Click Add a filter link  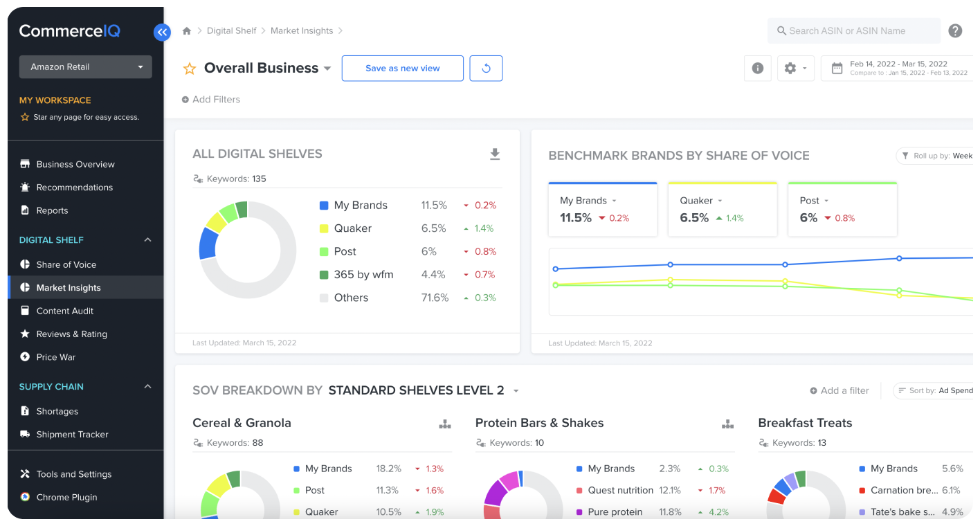click(x=840, y=391)
